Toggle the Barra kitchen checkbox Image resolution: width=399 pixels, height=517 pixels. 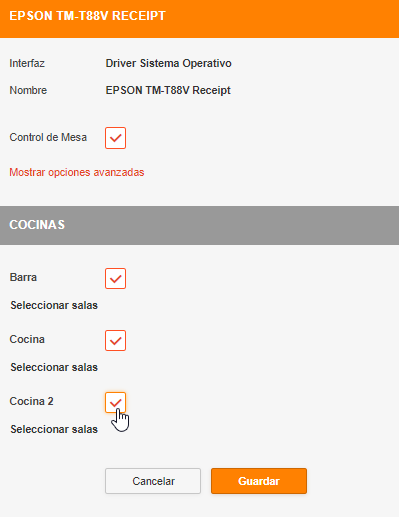(x=115, y=278)
